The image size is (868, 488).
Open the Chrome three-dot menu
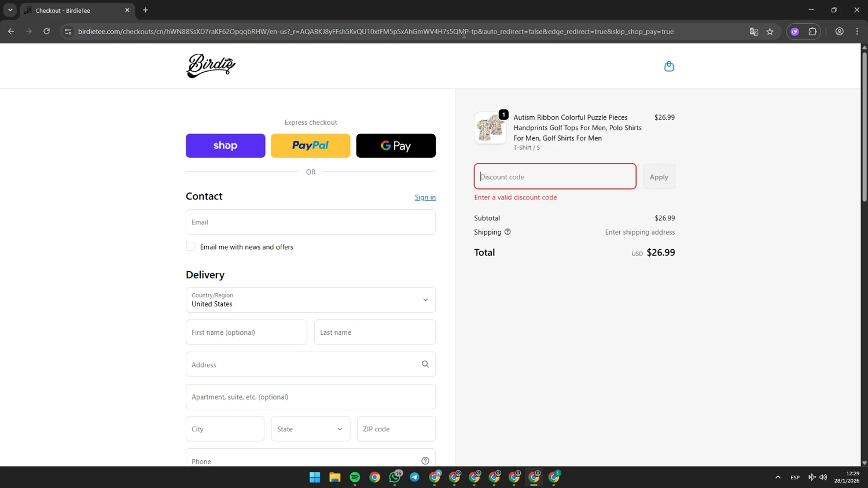pyautogui.click(x=857, y=32)
